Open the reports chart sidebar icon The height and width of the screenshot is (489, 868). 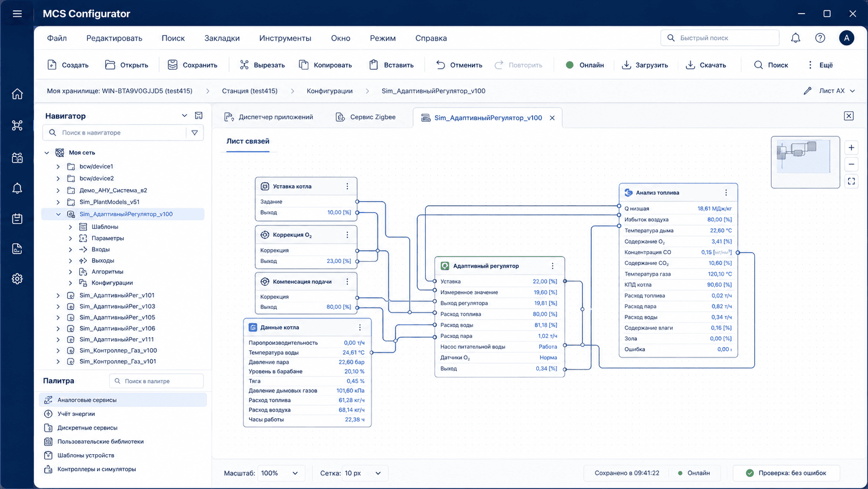[x=17, y=249]
